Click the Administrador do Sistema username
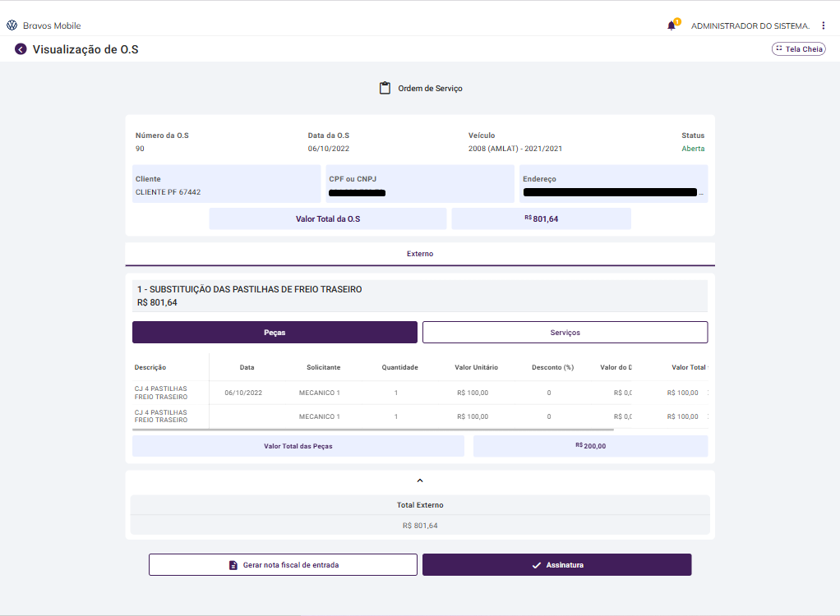The image size is (840, 616). (750, 26)
